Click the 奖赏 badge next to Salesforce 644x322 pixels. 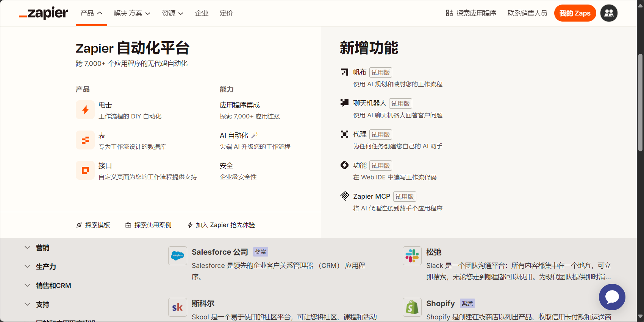[x=261, y=252]
